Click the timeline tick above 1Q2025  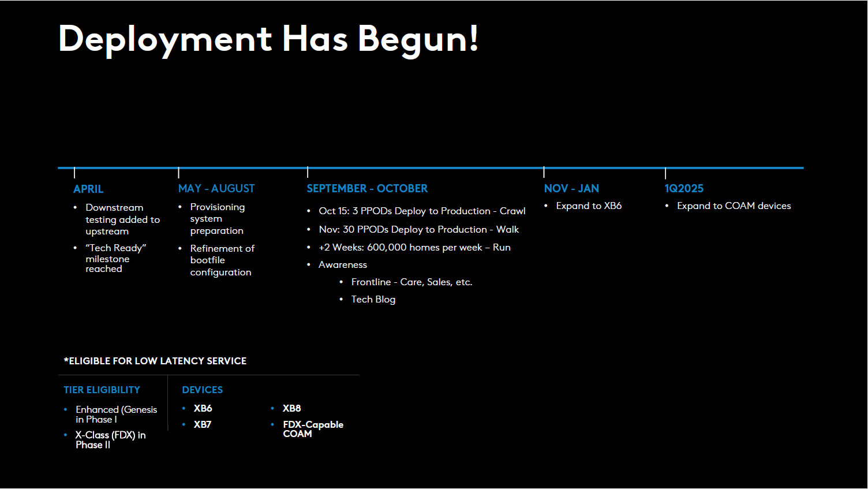coord(665,173)
